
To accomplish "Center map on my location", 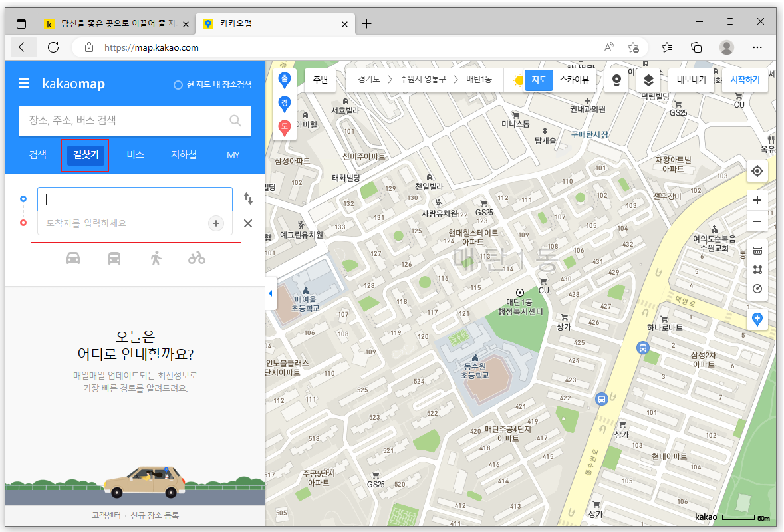I will click(x=757, y=171).
